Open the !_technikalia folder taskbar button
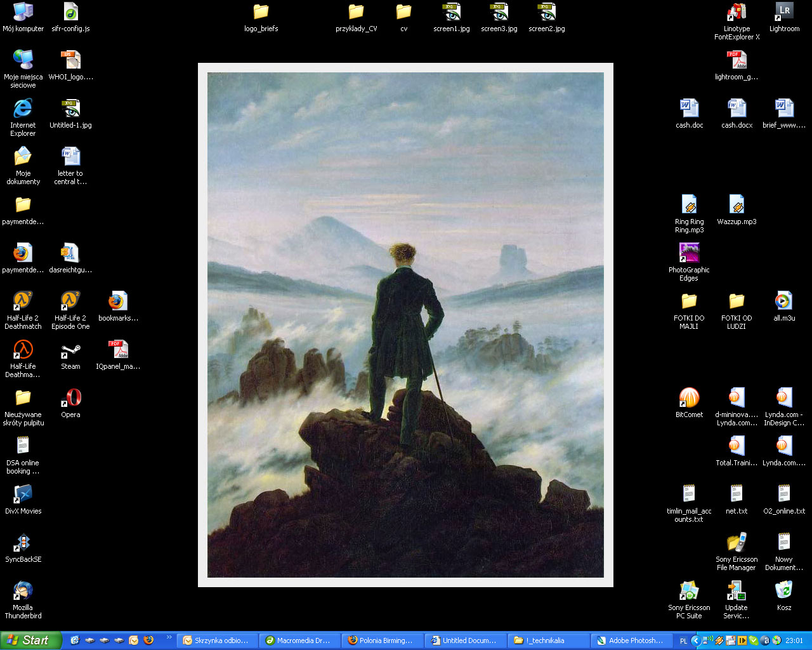The height and width of the screenshot is (650, 812). pyautogui.click(x=547, y=640)
